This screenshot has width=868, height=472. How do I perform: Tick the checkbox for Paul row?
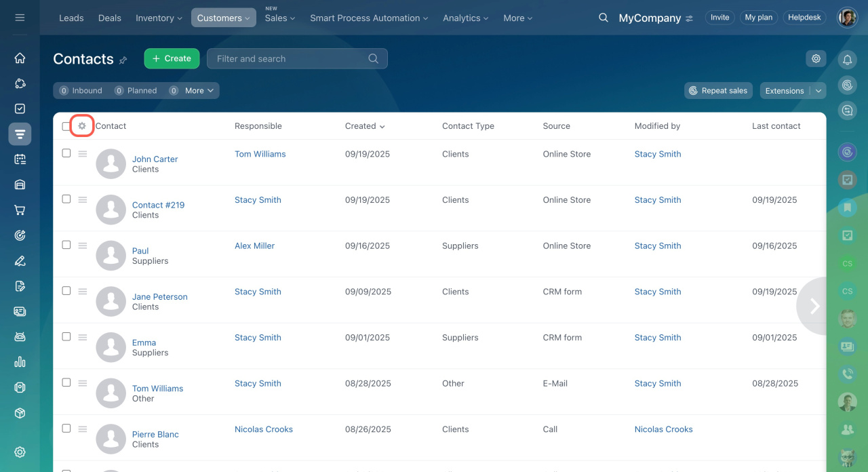click(66, 245)
